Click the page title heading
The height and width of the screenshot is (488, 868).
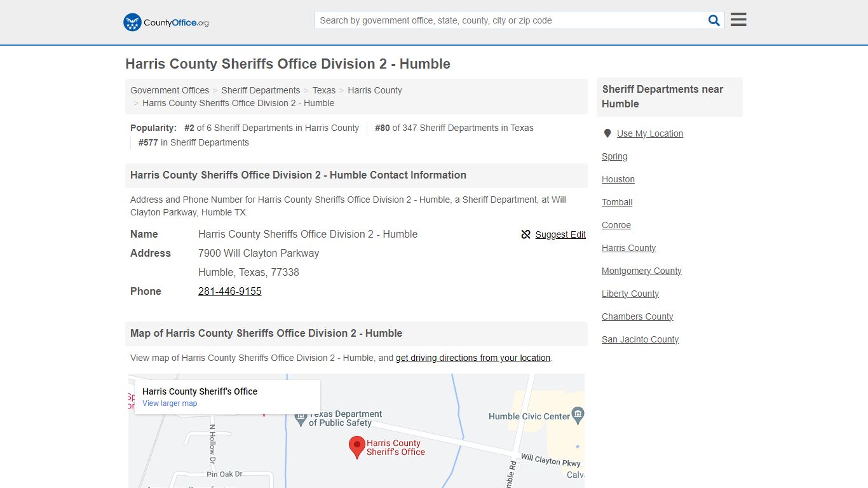(x=288, y=64)
